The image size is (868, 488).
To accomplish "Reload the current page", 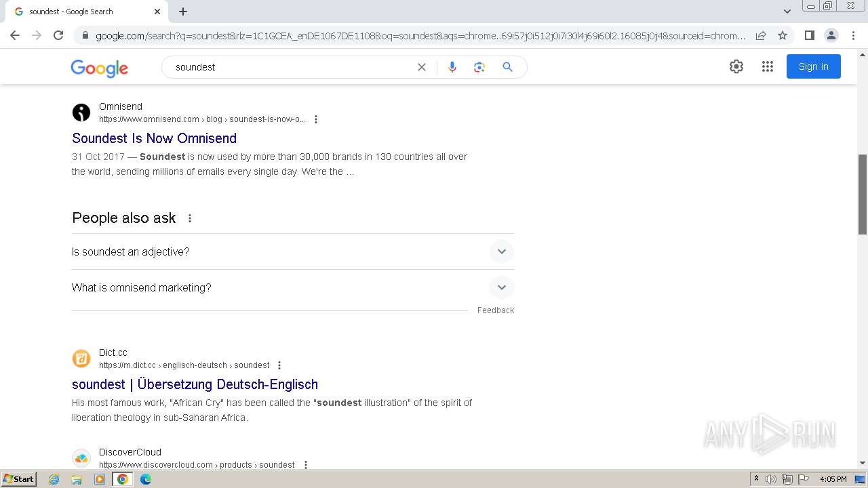I will pyautogui.click(x=58, y=35).
